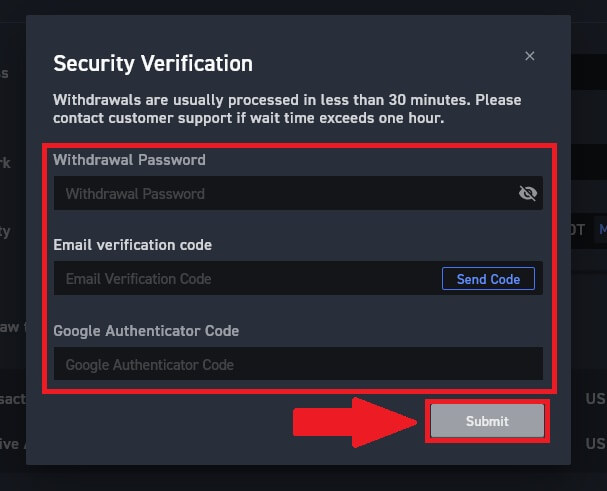Click the Google Authenticator Code label

pos(146,331)
